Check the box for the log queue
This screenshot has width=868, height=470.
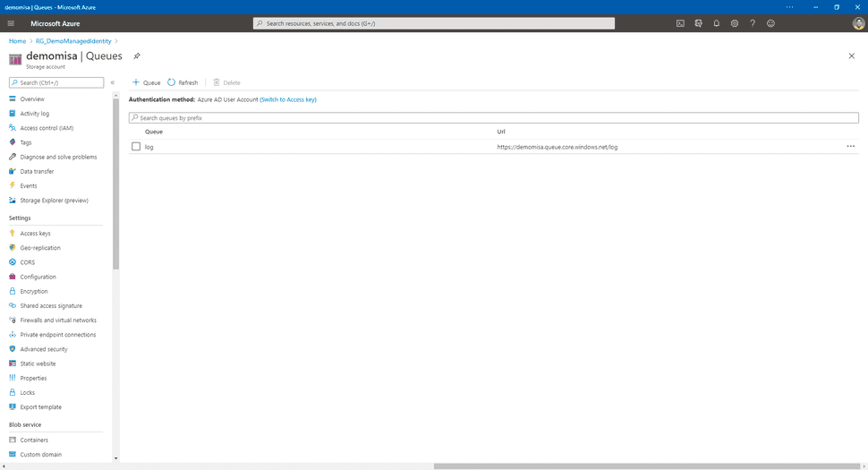(136, 147)
